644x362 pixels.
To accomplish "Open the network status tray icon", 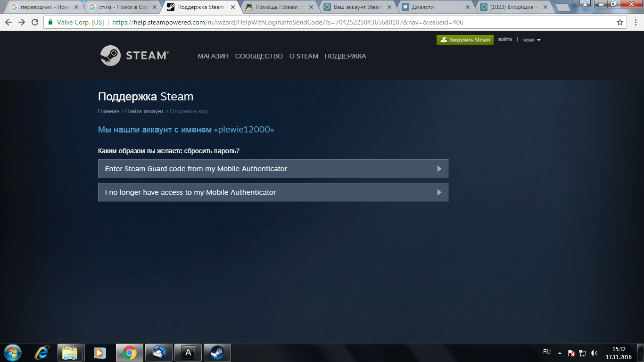I will point(583,353).
